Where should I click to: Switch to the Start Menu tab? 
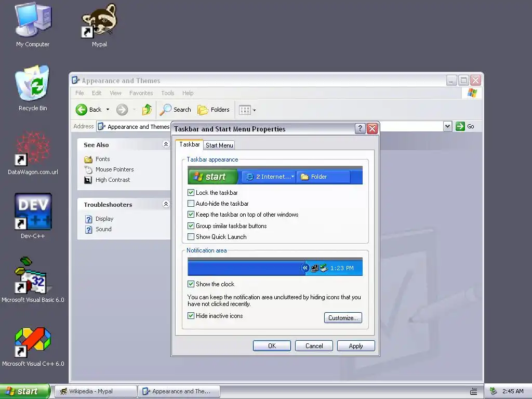(219, 145)
